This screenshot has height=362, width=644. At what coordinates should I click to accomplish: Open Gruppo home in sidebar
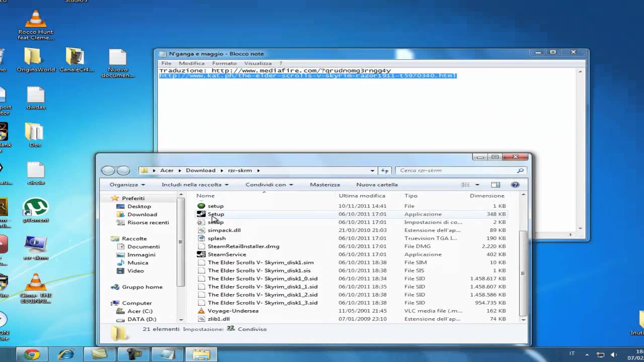tap(142, 287)
